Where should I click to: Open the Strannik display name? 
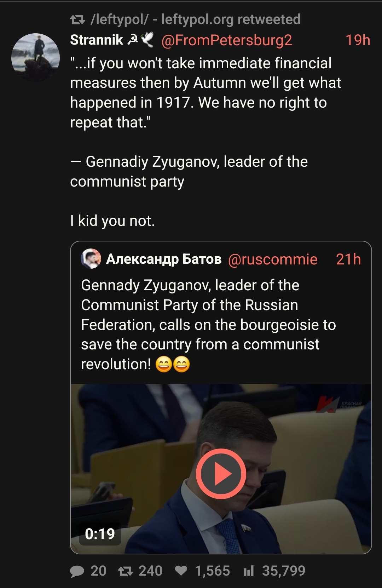(96, 40)
